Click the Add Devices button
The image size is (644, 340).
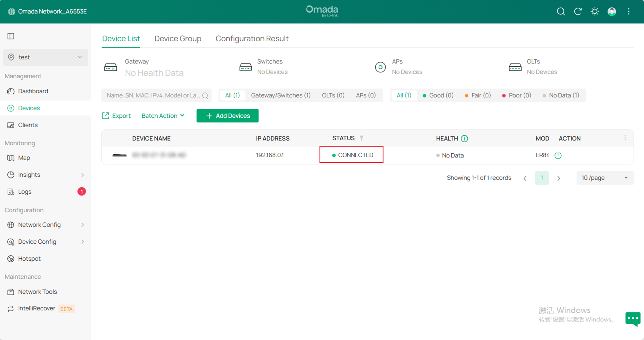point(227,116)
